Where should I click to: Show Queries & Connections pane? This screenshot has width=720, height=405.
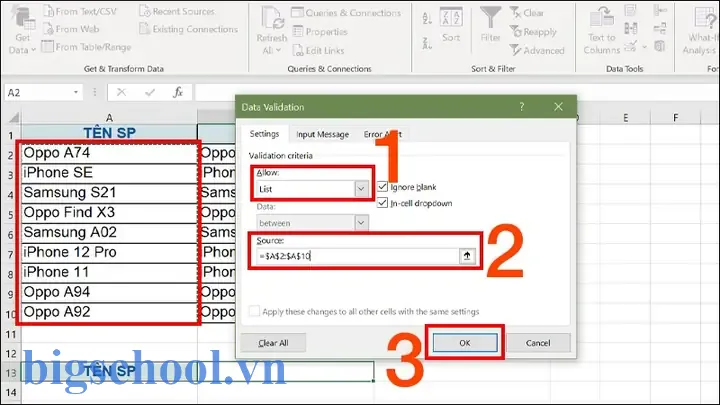click(346, 13)
